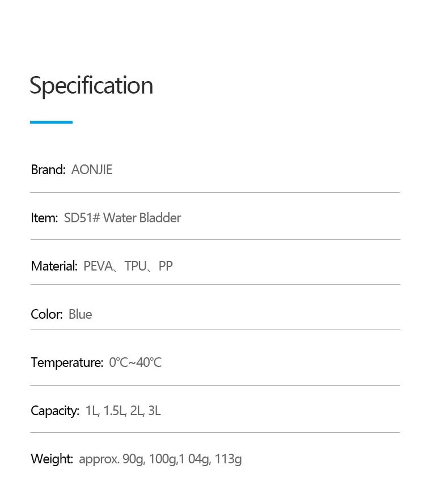Click the Temperature label
Viewport: 448px width, 490px height.
point(66,362)
